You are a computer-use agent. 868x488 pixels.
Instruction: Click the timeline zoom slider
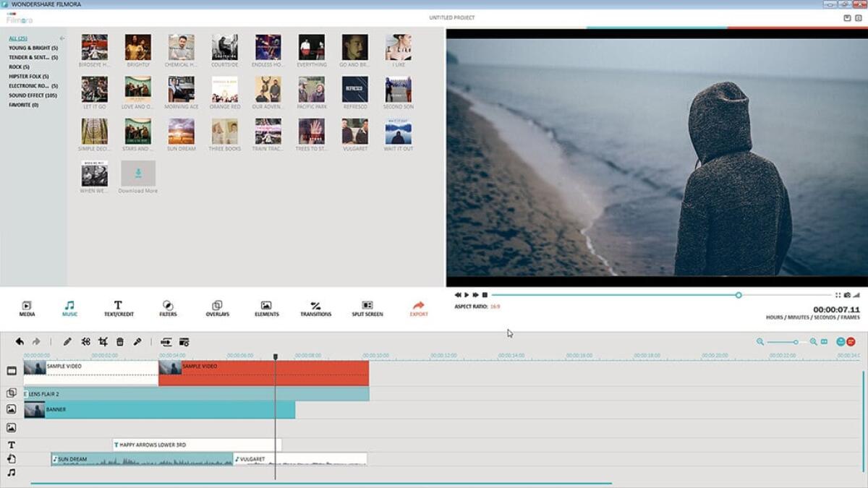tap(796, 341)
